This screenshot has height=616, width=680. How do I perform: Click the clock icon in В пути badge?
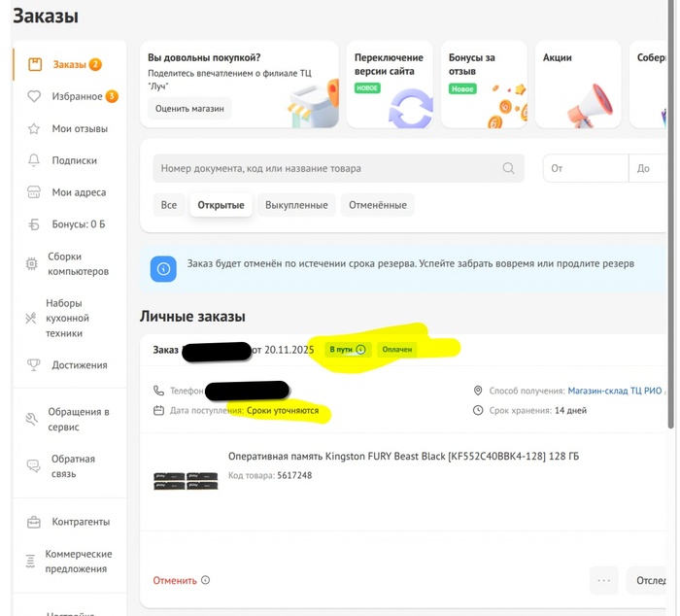[x=361, y=350]
